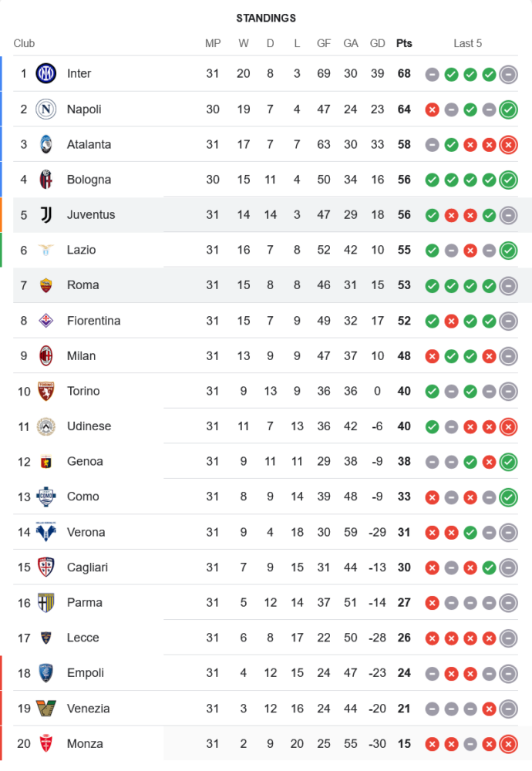Click the Napoli club crest icon

click(x=46, y=109)
